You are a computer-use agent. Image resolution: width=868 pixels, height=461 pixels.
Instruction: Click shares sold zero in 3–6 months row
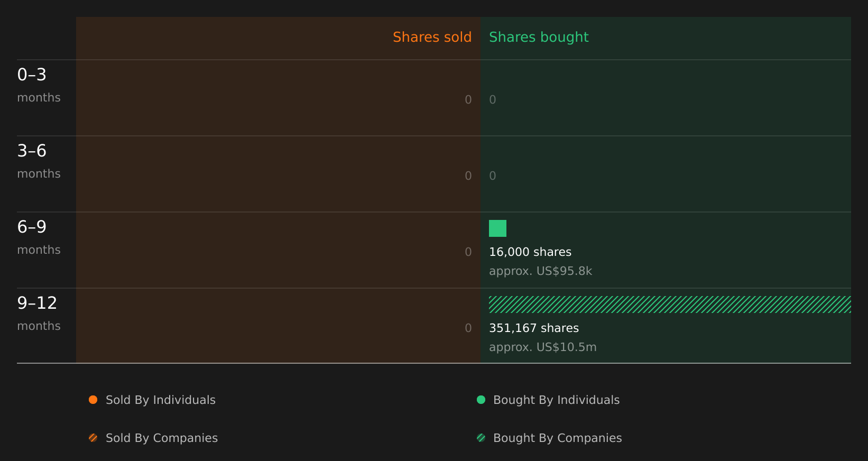(468, 176)
